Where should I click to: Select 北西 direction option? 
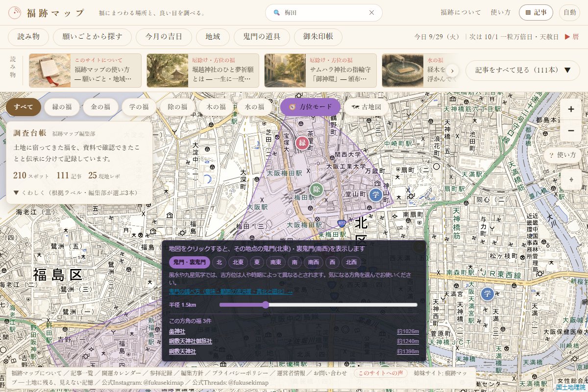tap(351, 263)
